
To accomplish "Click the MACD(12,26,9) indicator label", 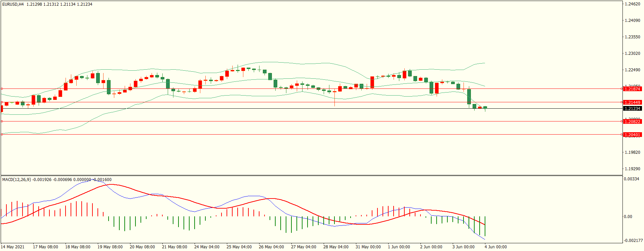I will pos(16,180).
